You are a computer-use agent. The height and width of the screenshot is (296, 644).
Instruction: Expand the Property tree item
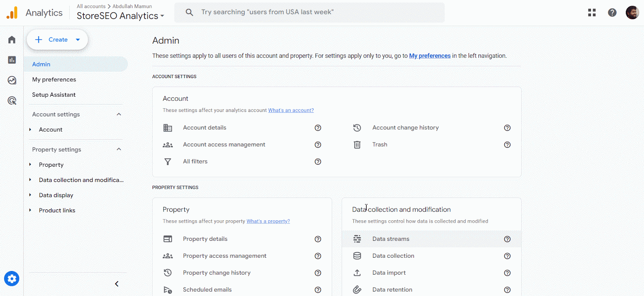tap(30, 164)
